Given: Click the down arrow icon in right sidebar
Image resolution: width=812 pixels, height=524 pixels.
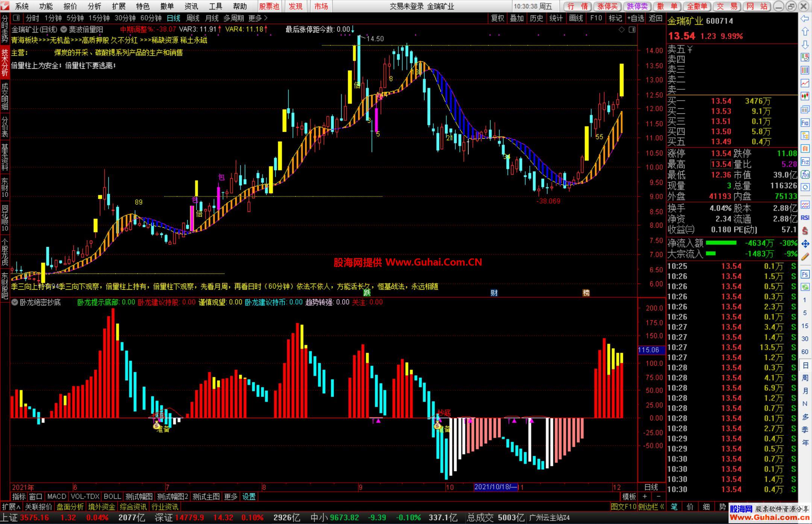Looking at the screenshot, I should coord(805,45).
